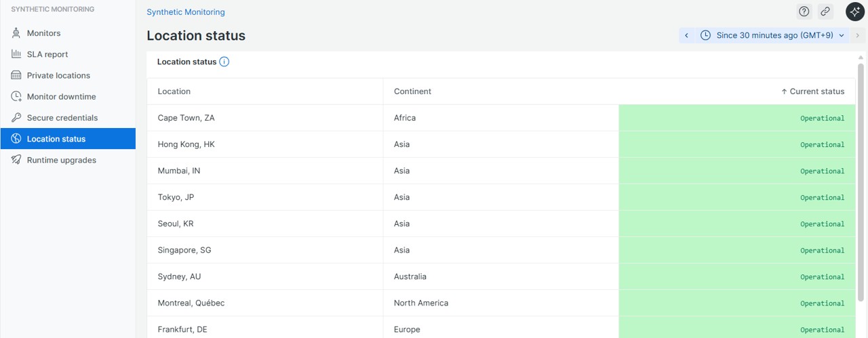Screen dimensions: 868x338
Task: Go to previous time range with left chevron
Action: coord(686,35)
